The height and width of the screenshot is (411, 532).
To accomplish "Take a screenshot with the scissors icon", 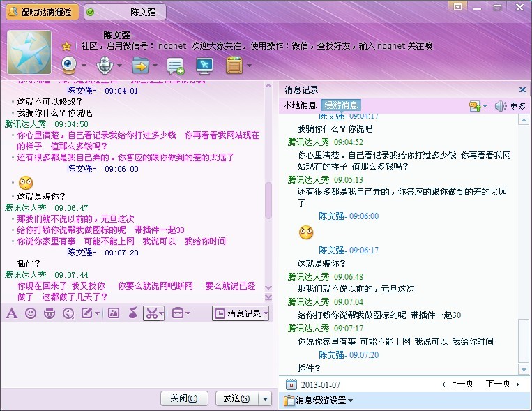I will point(151,313).
